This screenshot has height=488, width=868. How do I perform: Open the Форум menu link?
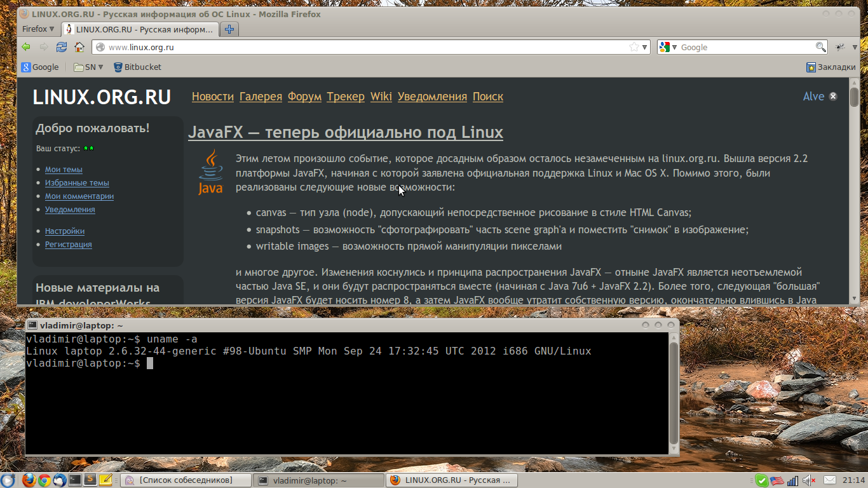(x=304, y=97)
